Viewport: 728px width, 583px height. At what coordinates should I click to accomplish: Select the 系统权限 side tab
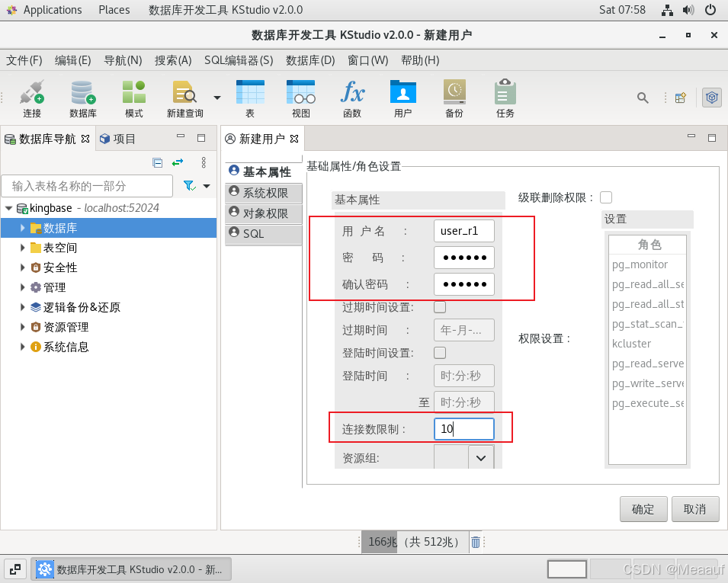264,193
